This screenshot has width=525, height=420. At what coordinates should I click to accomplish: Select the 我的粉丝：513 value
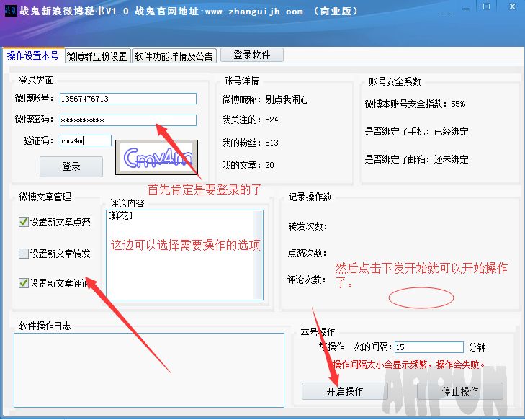click(250, 143)
